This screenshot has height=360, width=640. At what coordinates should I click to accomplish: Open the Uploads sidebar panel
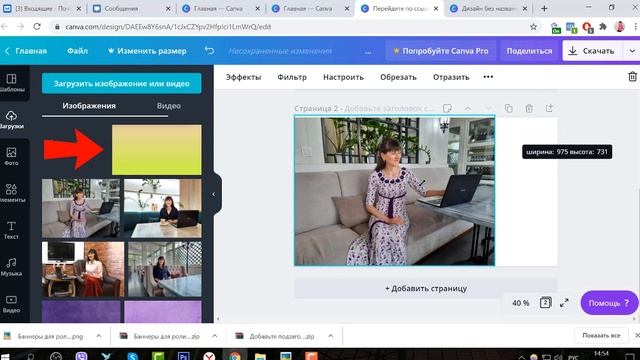tap(12, 120)
